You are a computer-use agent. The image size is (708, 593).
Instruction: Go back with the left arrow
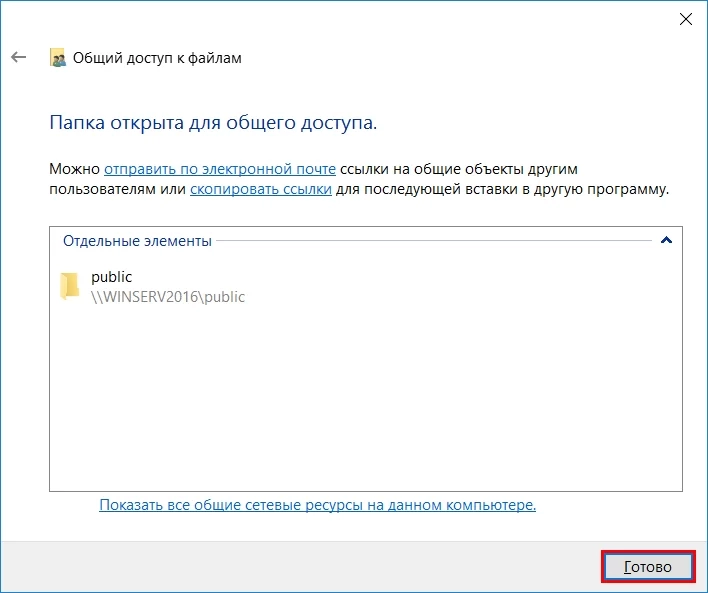point(19,57)
